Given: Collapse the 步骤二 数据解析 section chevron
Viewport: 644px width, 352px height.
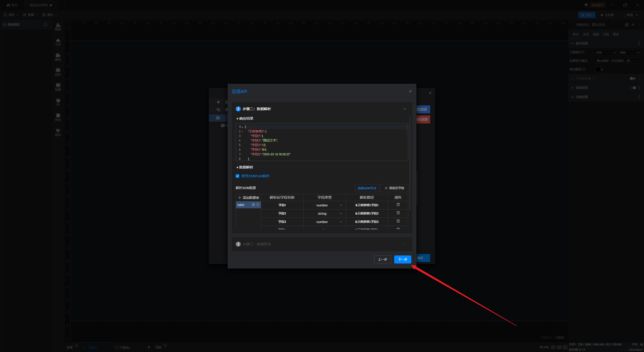Looking at the screenshot, I should [x=405, y=109].
